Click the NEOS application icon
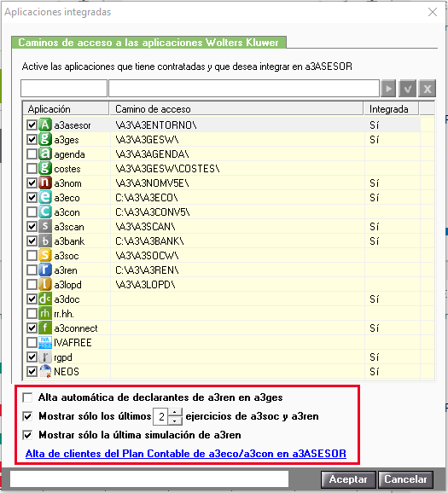 45,371
